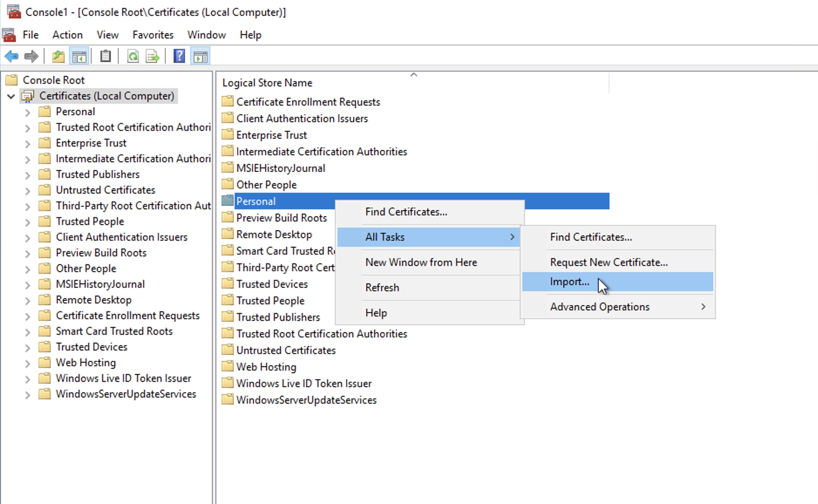Expand the Web Hosting tree node
This screenshot has width=818, height=504.
[27, 364]
